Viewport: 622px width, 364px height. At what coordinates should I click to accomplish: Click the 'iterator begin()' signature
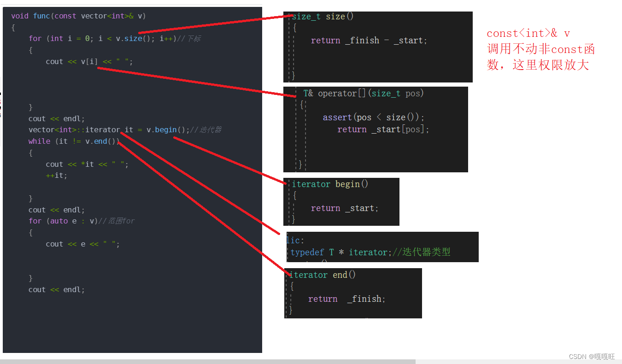(x=330, y=184)
